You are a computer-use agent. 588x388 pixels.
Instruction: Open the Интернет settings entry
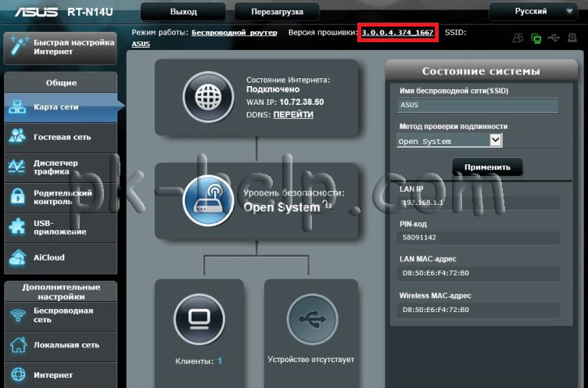coord(61,375)
